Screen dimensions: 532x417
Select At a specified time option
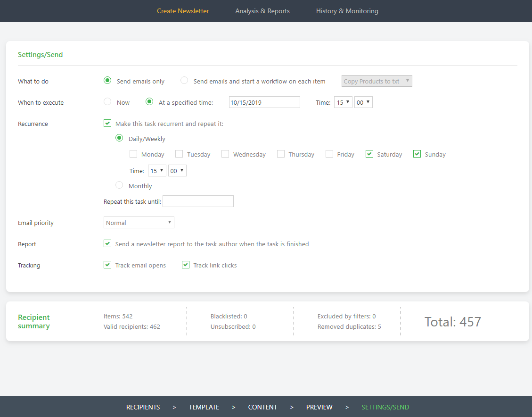pyautogui.click(x=149, y=102)
